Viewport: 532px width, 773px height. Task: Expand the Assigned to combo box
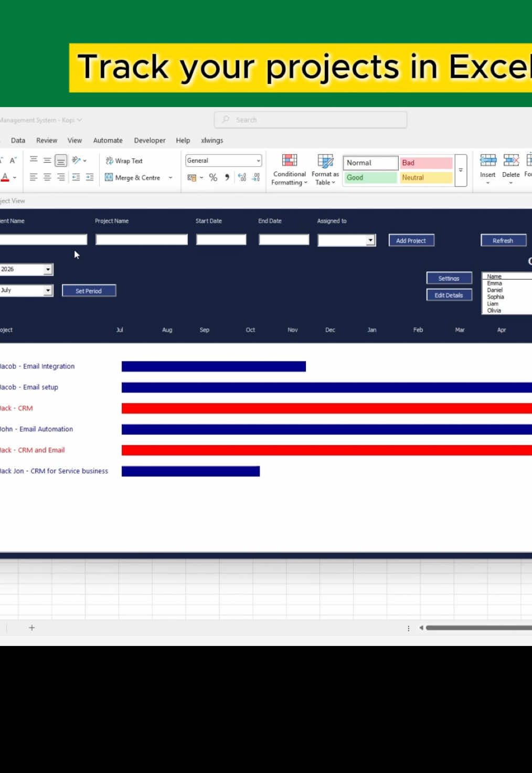point(371,240)
